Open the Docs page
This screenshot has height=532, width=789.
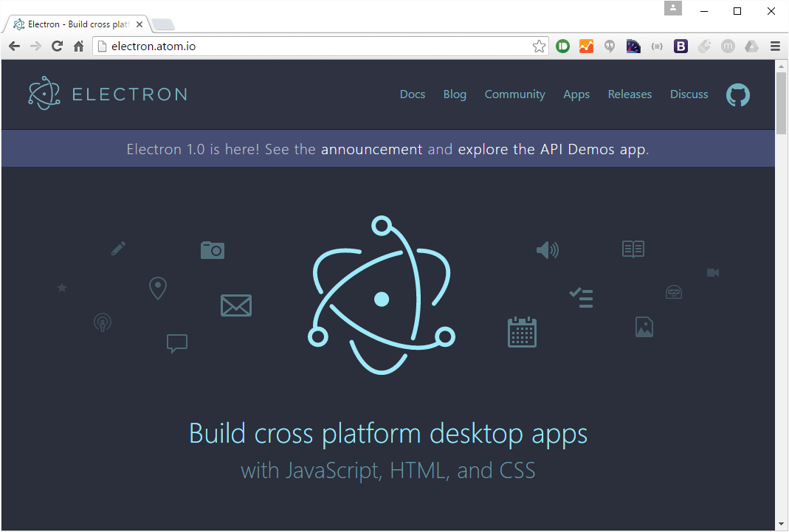412,94
